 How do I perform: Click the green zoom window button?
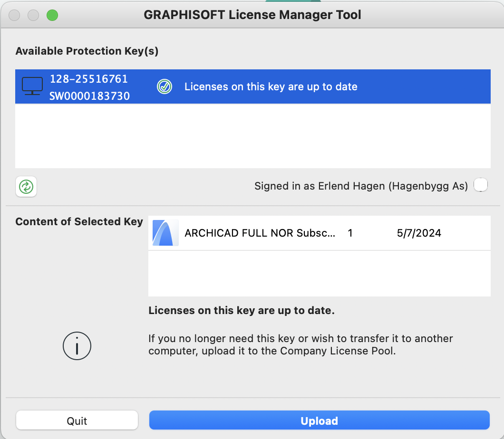(x=52, y=15)
